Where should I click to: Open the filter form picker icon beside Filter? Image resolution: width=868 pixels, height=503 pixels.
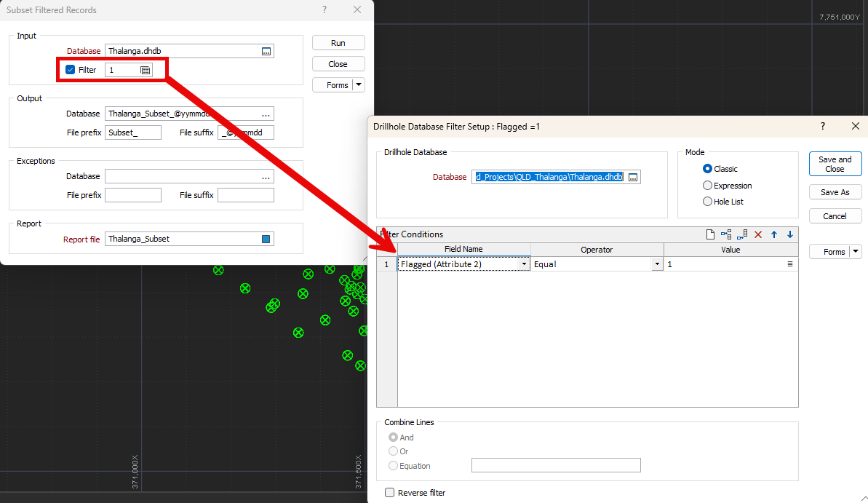click(x=145, y=71)
